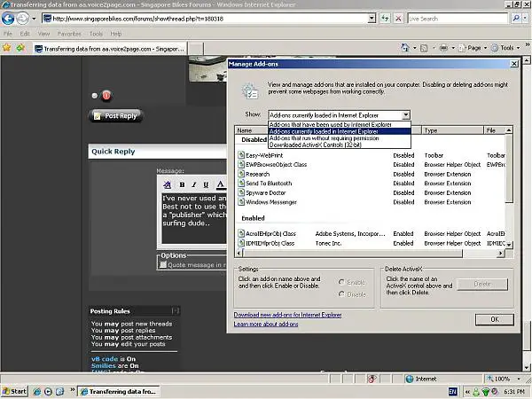This screenshot has height=399, width=532.
Task: Click the text color A icon
Action: click(x=220, y=184)
